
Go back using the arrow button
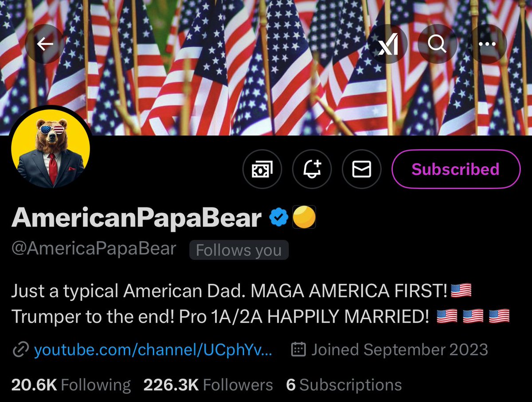pos(45,43)
